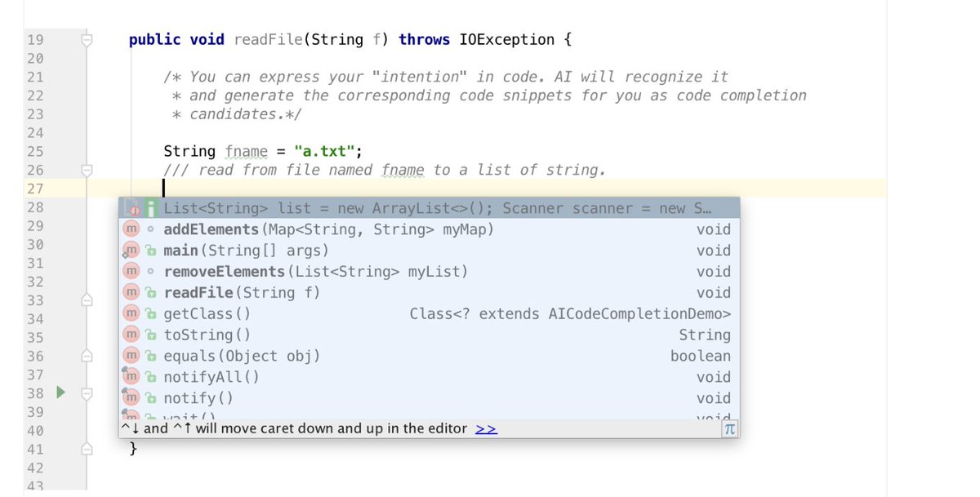Place the caret on the "a.txt" string literal
This screenshot has height=497, width=980.
coord(326,152)
